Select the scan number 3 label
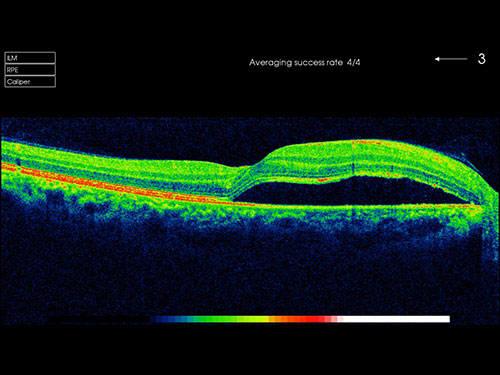Viewport: 500px width, 375px height. pos(481,59)
